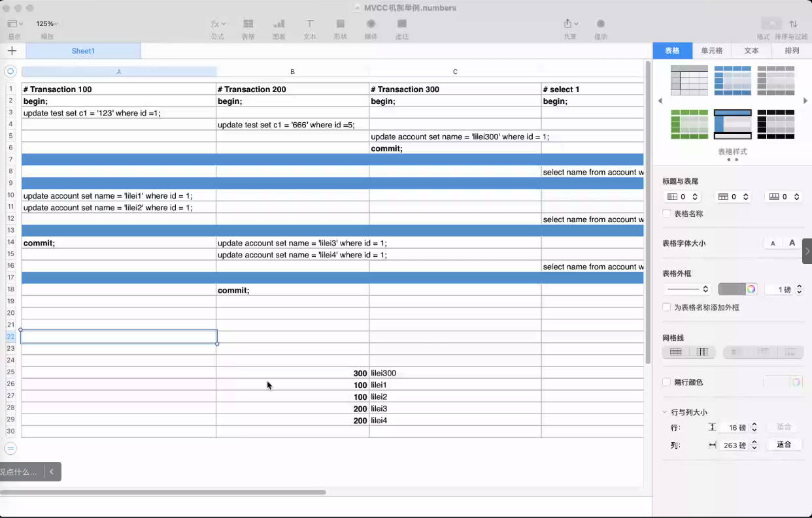
Task: Open the 125% zoom dropdown
Action: tap(47, 24)
